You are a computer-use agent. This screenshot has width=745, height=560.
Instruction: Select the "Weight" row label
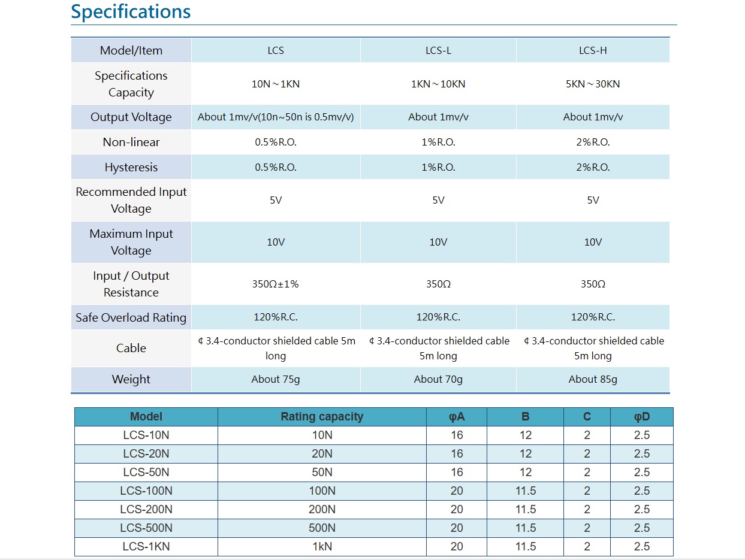click(131, 379)
